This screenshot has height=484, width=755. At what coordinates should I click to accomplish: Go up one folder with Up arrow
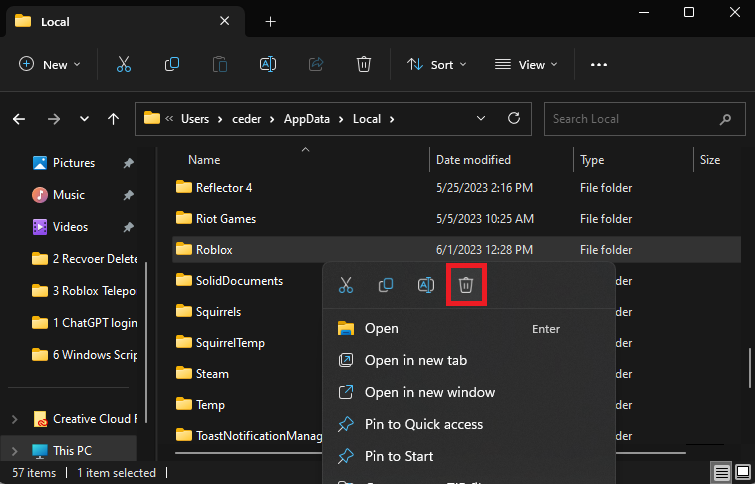point(113,119)
